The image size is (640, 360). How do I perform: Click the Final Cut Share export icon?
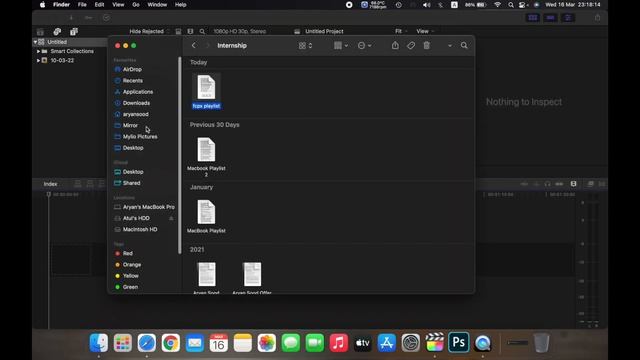[598, 18]
